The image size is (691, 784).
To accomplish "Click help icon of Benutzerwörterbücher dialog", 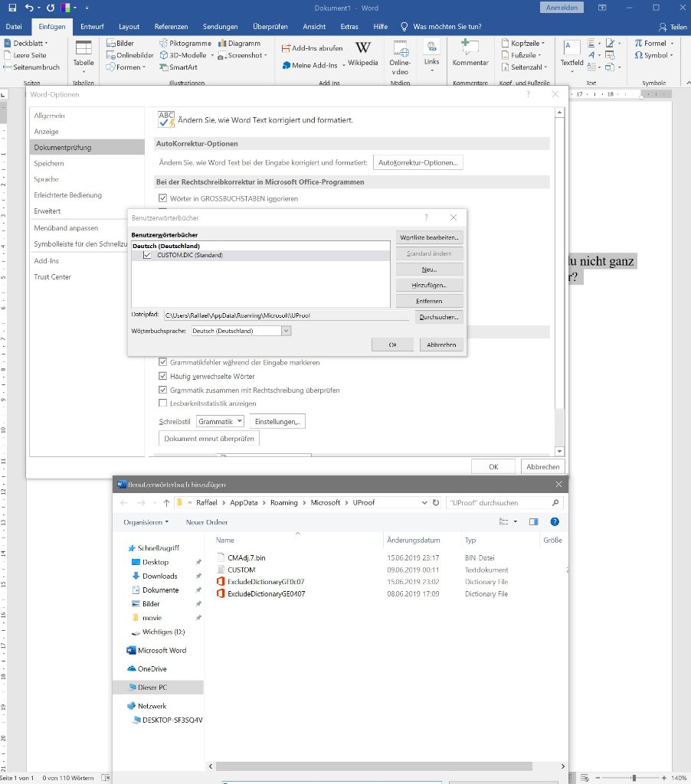I will point(426,217).
